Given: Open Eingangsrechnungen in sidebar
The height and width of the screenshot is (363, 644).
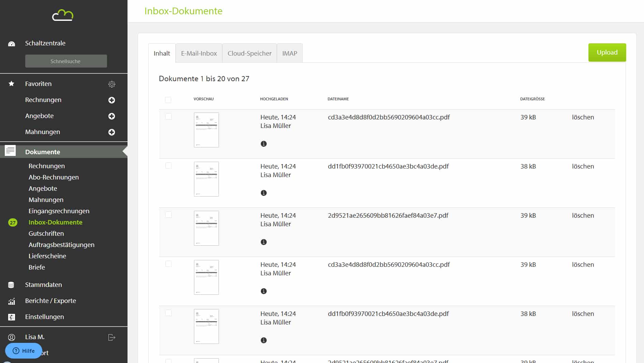Looking at the screenshot, I should 59,211.
